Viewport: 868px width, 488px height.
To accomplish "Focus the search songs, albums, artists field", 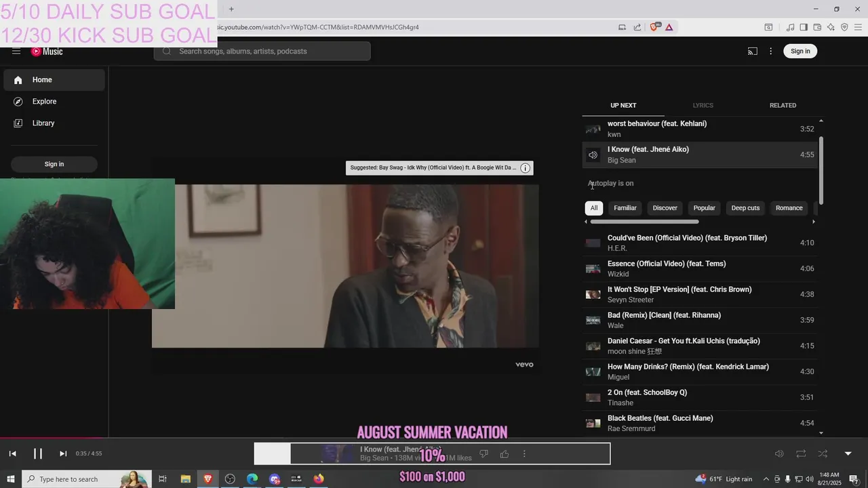I will tap(262, 52).
